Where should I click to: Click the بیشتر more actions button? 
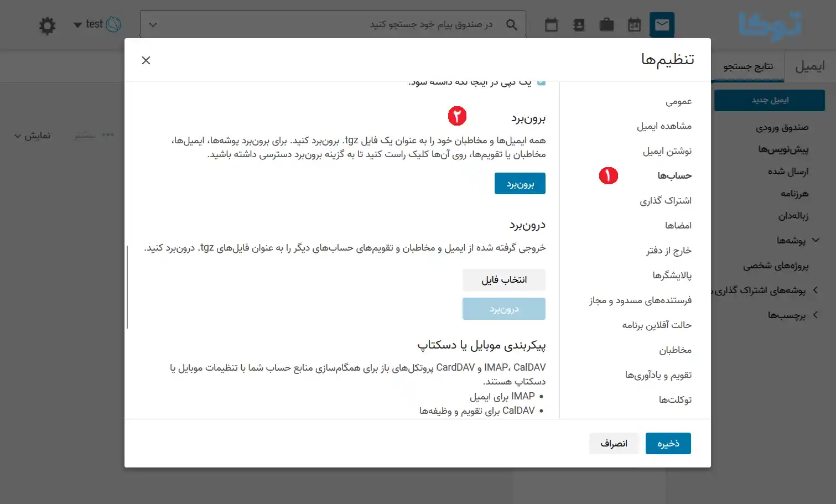[94, 135]
